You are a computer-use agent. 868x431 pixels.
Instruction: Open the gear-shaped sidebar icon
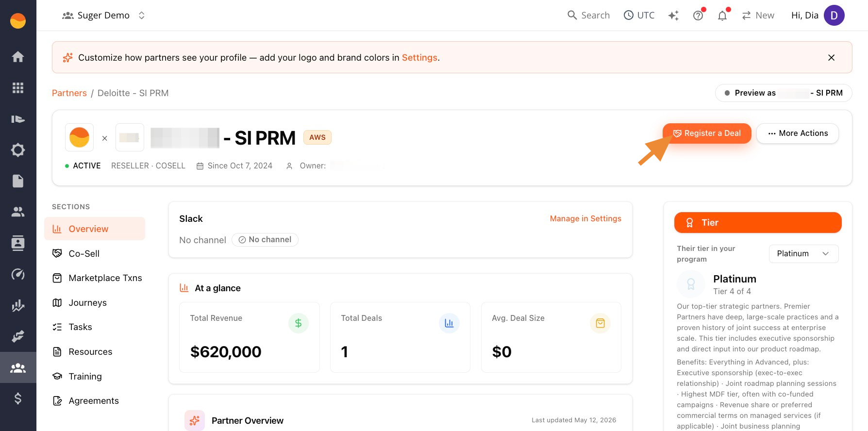click(x=18, y=150)
